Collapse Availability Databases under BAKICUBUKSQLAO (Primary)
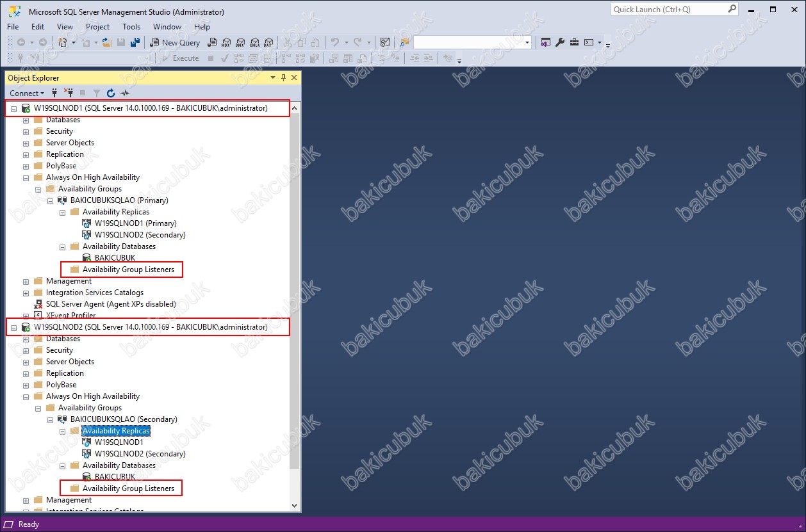Viewport: 806px width, 532px height. tap(62, 247)
